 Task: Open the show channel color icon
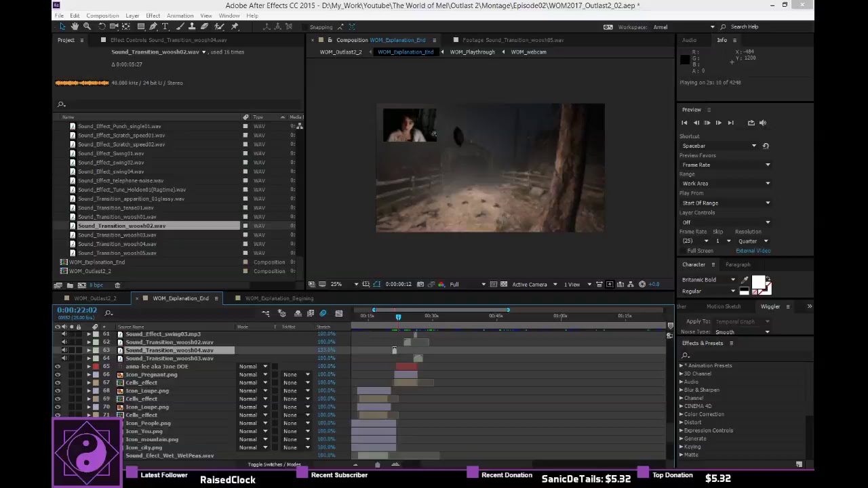click(x=441, y=284)
